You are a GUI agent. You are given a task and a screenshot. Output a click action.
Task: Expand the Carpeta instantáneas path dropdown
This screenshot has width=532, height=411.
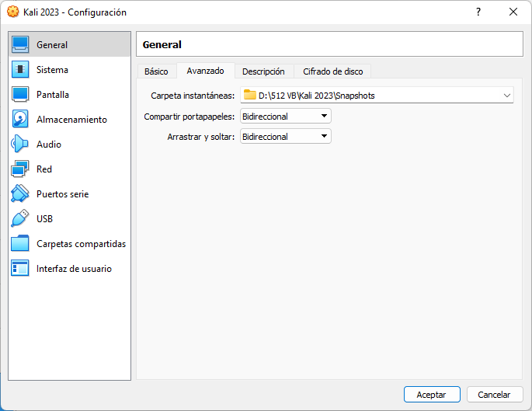point(507,96)
